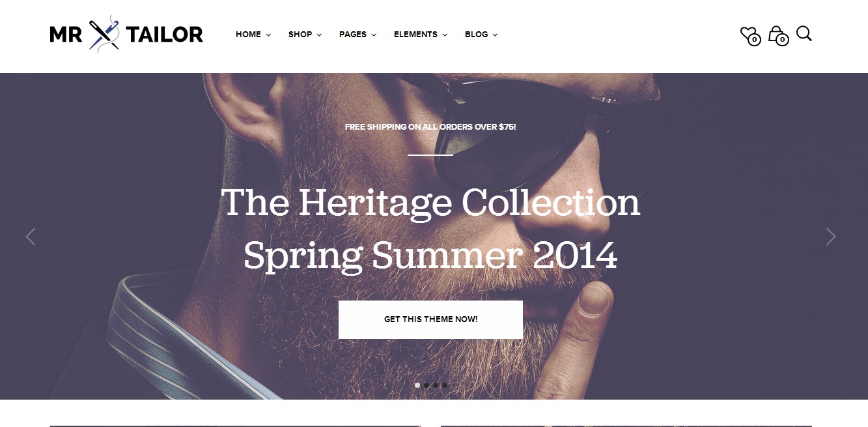
Task: Click the free shipping promo text
Action: coord(430,126)
